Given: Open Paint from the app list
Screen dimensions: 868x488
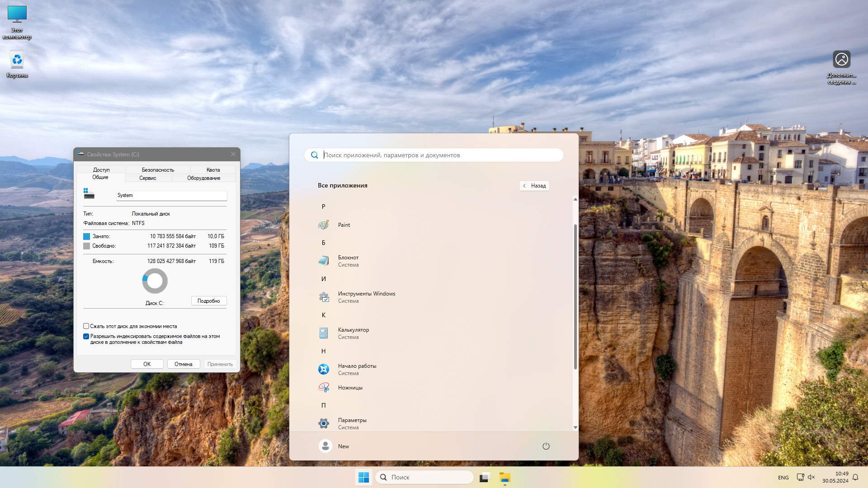Looking at the screenshot, I should 344,225.
